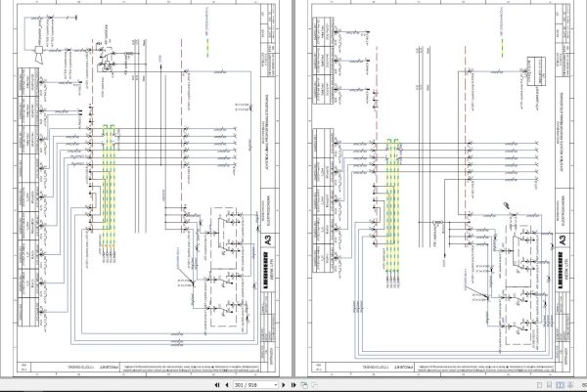Jump to the last page
This screenshot has height=392, width=587.
point(293,385)
